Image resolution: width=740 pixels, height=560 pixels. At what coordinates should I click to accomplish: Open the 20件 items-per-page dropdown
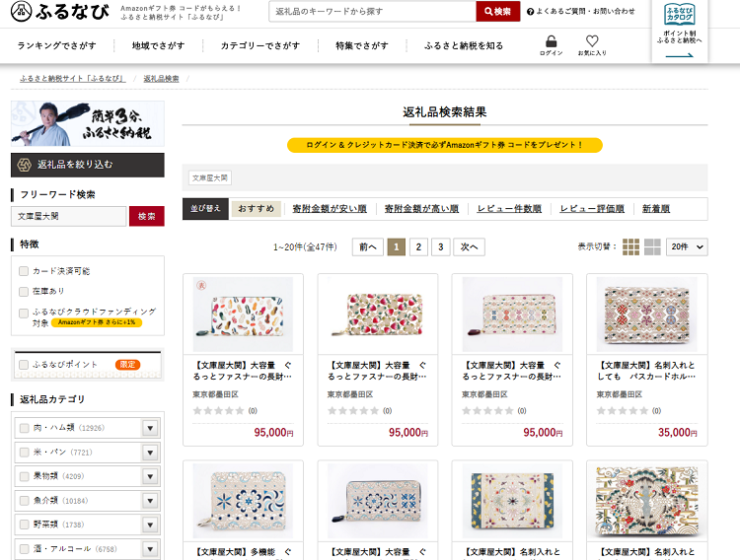coord(686,246)
